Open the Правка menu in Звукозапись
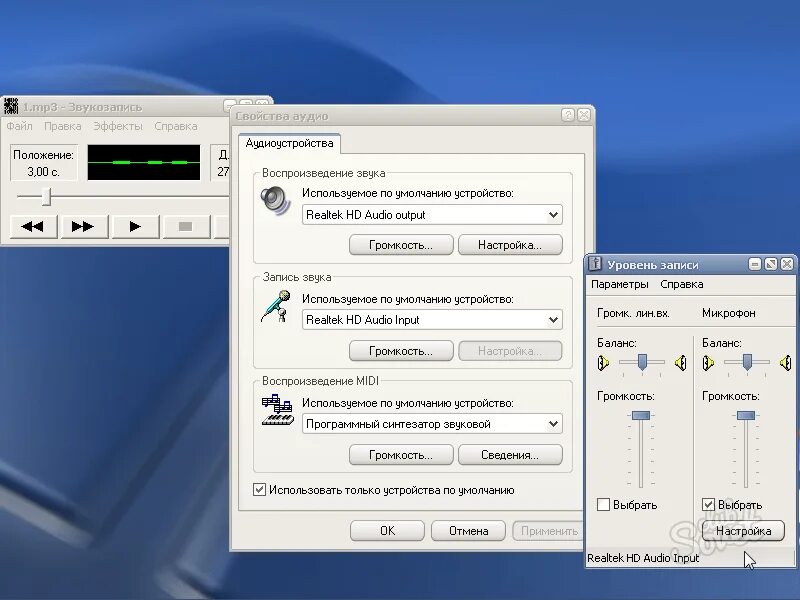This screenshot has height=600, width=800. pos(62,126)
